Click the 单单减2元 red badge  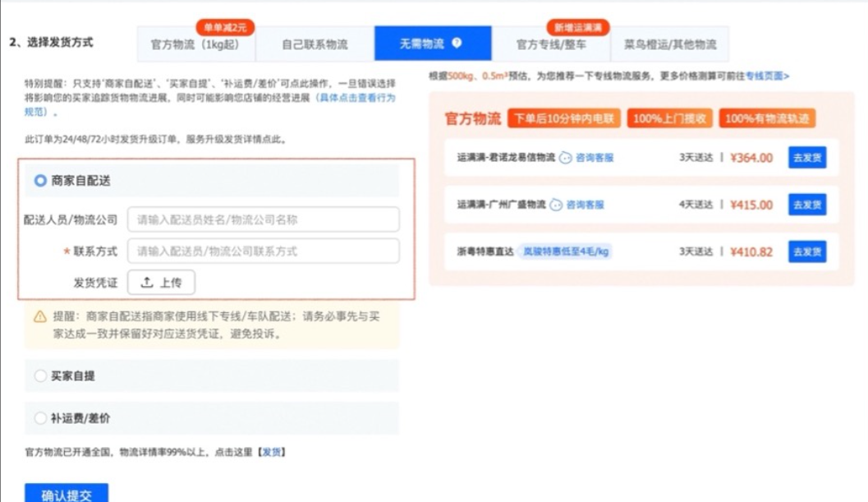224,27
